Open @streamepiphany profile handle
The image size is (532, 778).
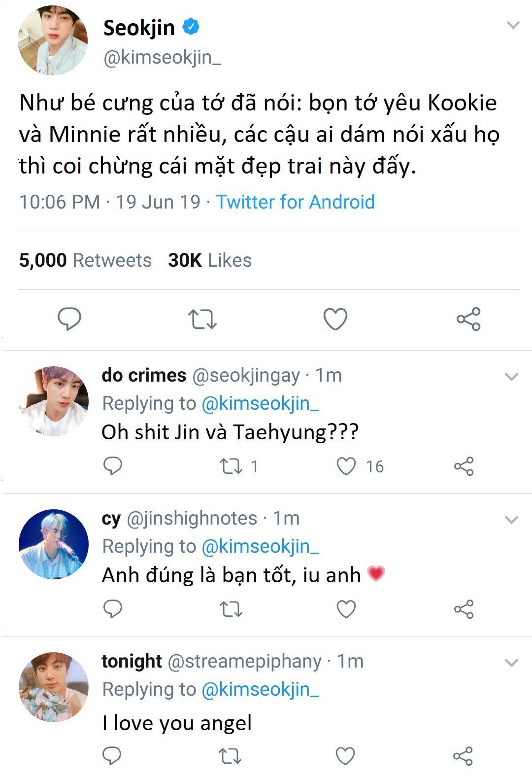click(x=244, y=662)
